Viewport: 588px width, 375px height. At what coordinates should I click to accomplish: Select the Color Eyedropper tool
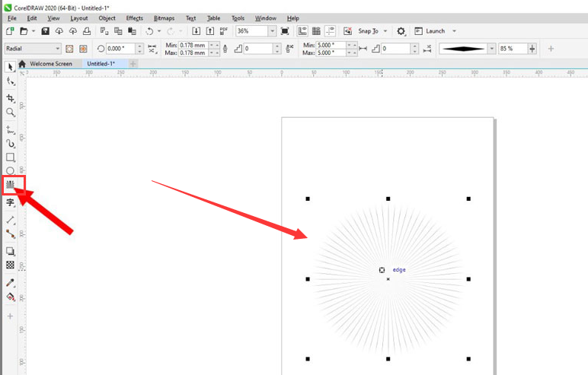(x=10, y=283)
